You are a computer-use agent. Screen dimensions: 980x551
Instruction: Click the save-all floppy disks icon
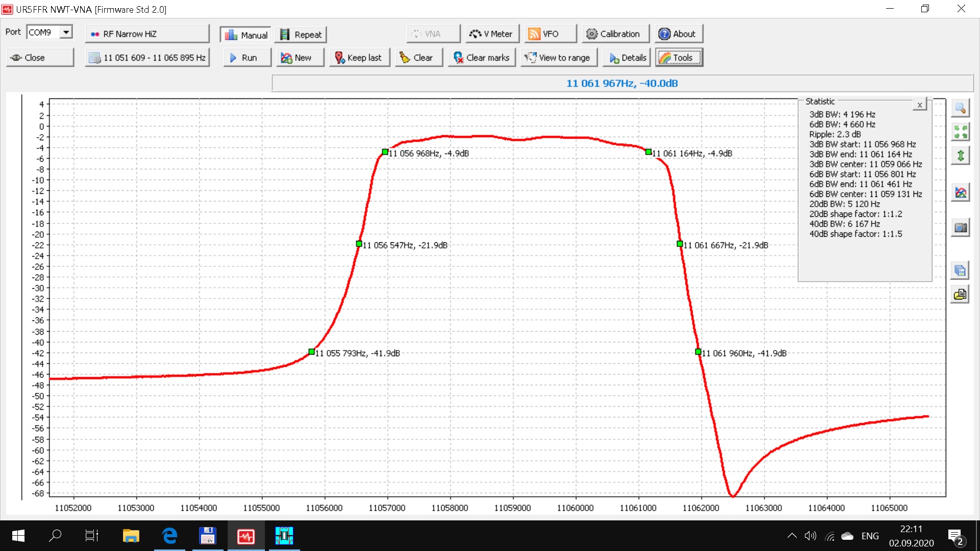tap(960, 270)
